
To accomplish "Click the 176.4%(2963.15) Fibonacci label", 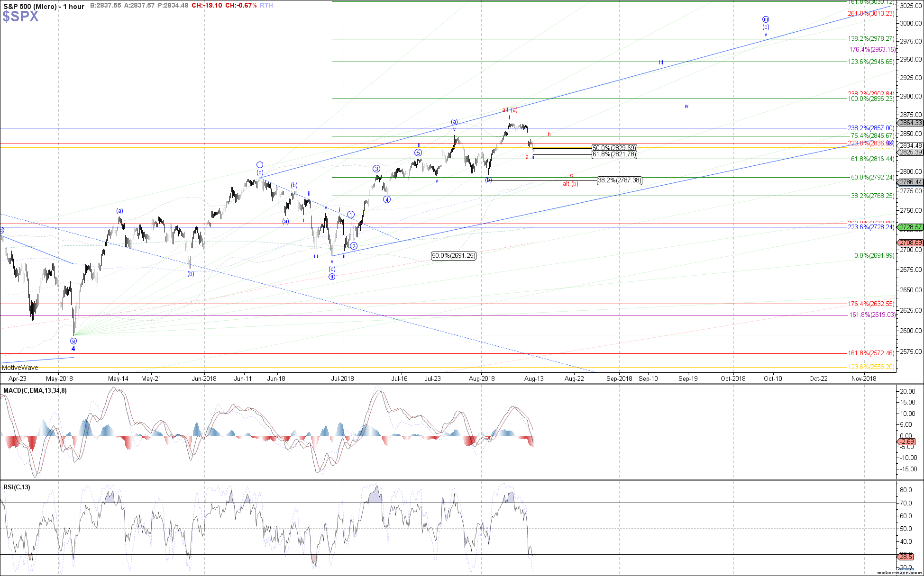I will tap(872, 50).
